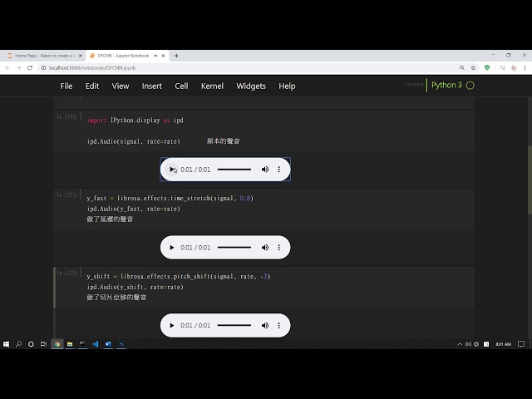Switch to the DFCNN Jupyter Notebook tab
Image resolution: width=532 pixels, height=399 pixels.
[x=123, y=56]
